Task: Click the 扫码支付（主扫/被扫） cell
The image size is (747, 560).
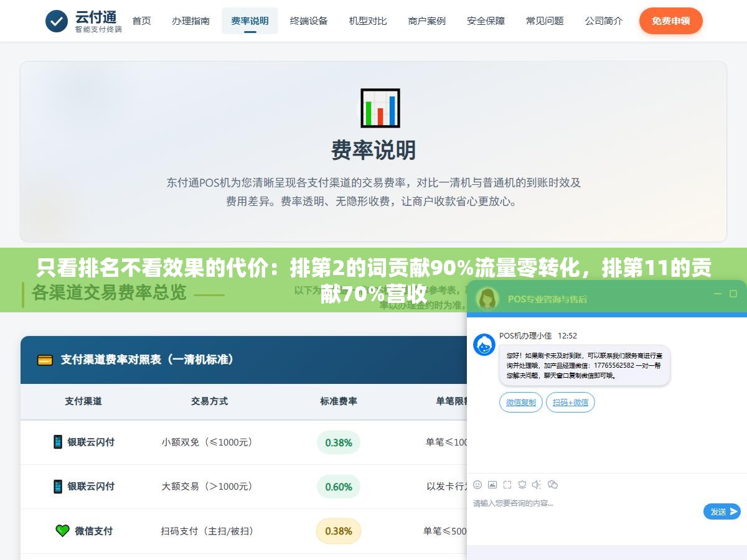Action: pos(209,531)
